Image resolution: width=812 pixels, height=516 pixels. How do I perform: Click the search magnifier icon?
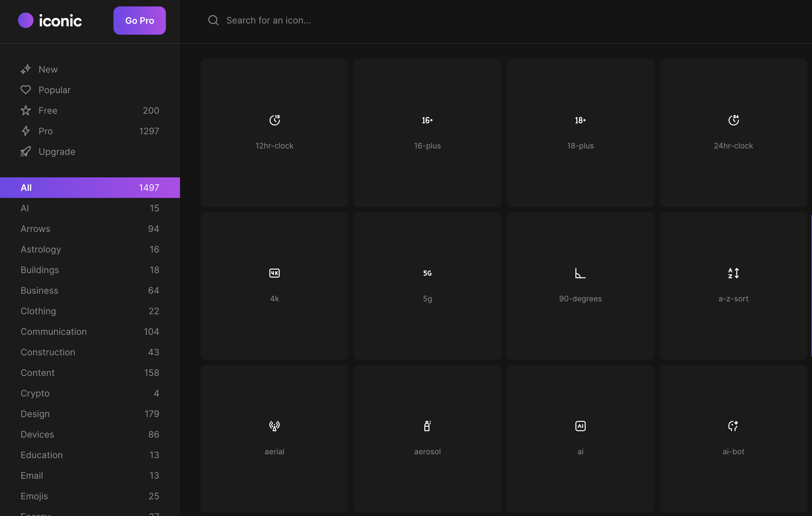click(x=213, y=21)
